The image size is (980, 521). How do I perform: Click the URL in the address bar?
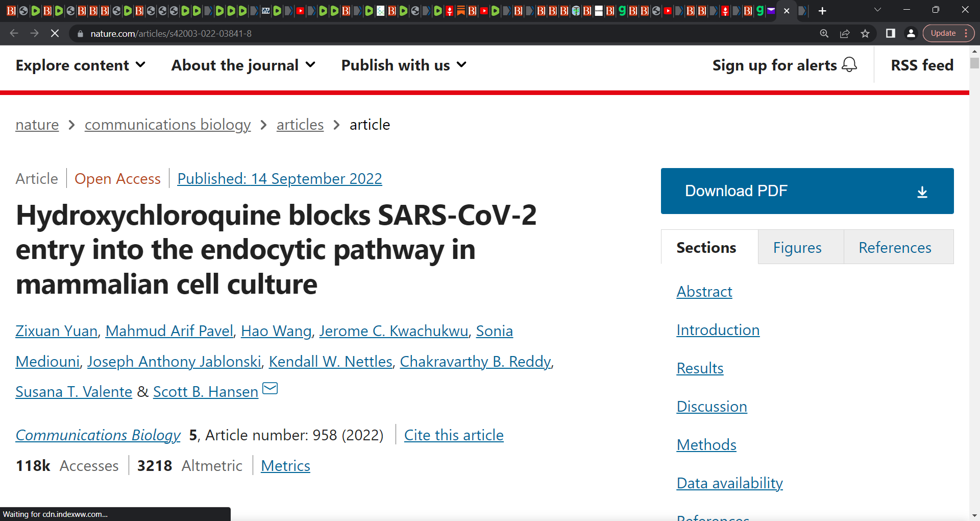coord(171,34)
